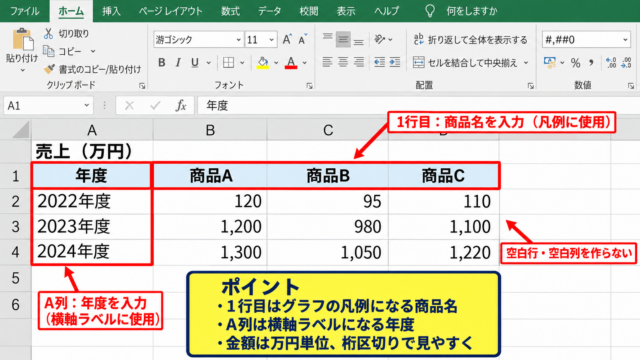The width and height of the screenshot is (640, 360).
Task: Open the File (ファイル) tab
Action: [x=24, y=11]
